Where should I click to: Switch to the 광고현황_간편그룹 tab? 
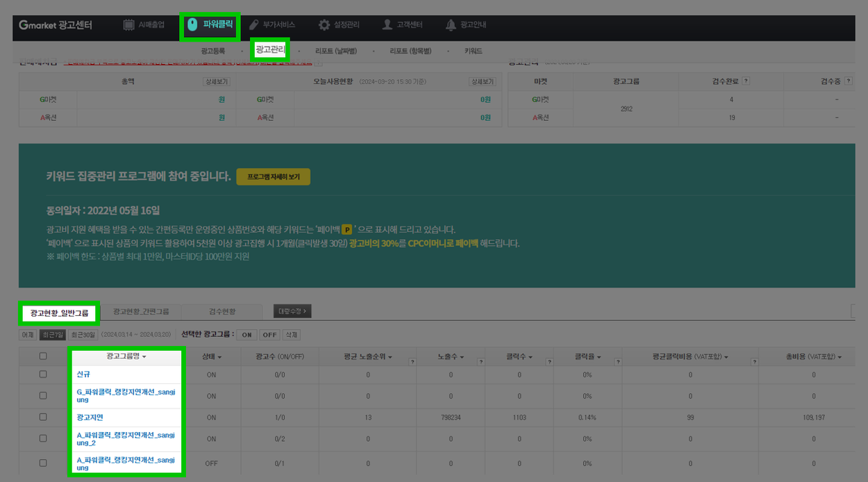tap(141, 311)
